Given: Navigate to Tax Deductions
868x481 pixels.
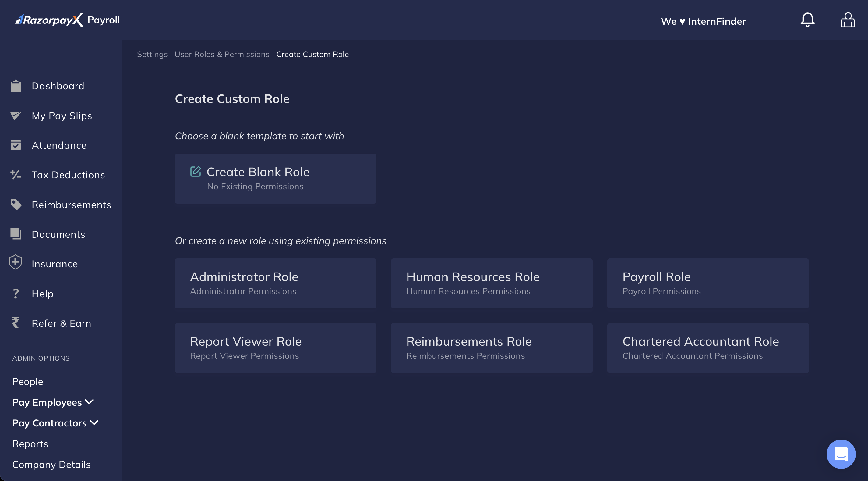Looking at the screenshot, I should pos(69,175).
